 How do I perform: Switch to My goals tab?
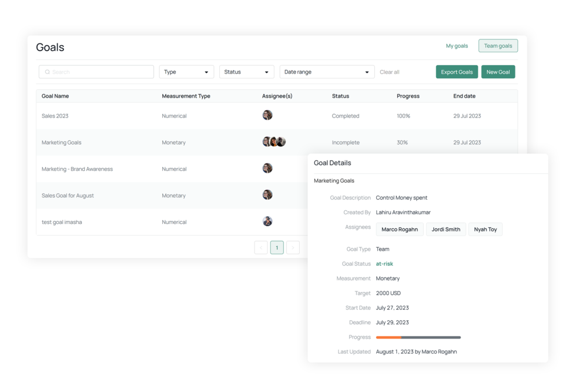(x=457, y=46)
